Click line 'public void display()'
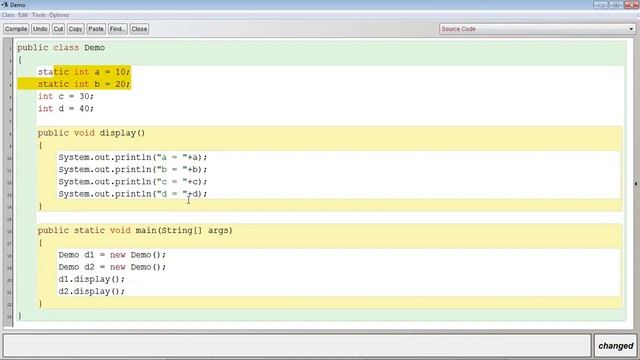The height and width of the screenshot is (360, 640). (x=91, y=133)
